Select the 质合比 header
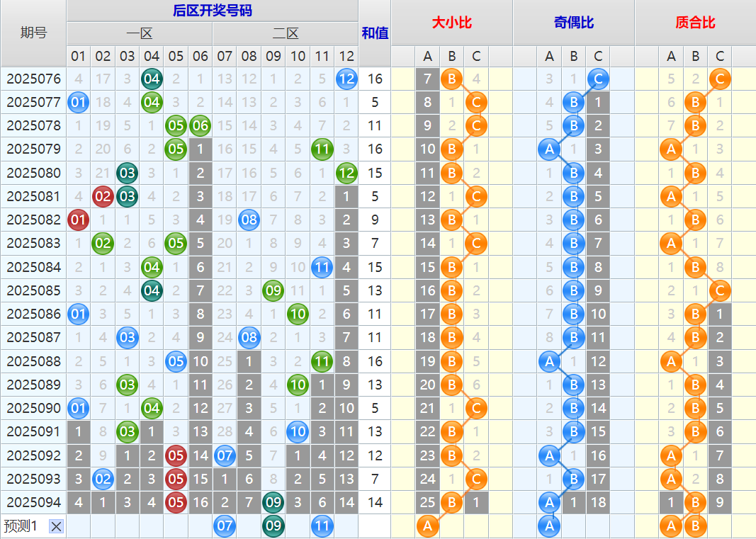Screen dimensions: 756x539 click(x=695, y=22)
